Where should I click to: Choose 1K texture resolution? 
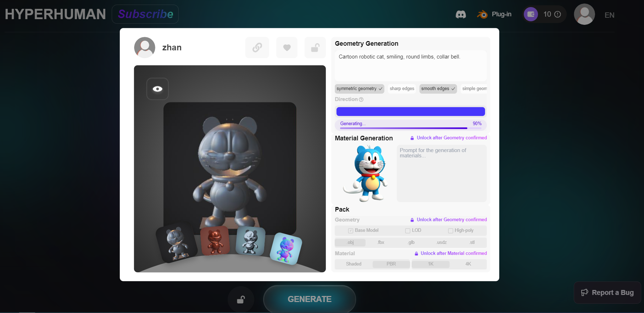click(431, 264)
